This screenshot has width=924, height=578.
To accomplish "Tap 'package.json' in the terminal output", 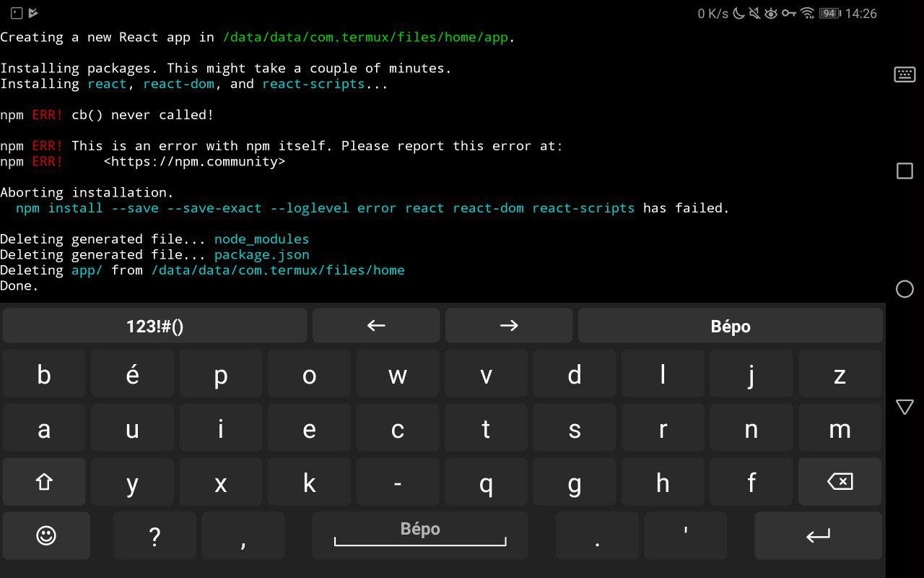I will click(x=262, y=254).
